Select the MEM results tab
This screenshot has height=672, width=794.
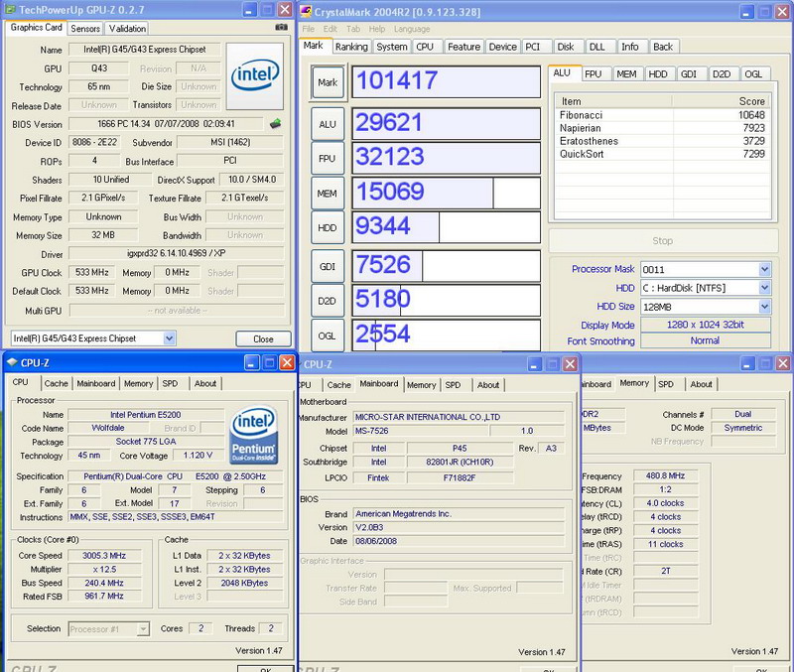point(626,73)
